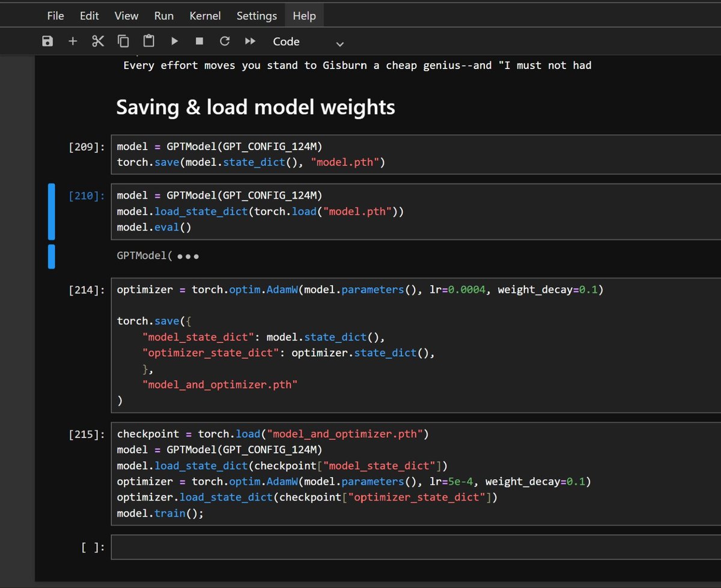Click the 'Every effort moves you' output text
The height and width of the screenshot is (588, 721).
coord(357,65)
